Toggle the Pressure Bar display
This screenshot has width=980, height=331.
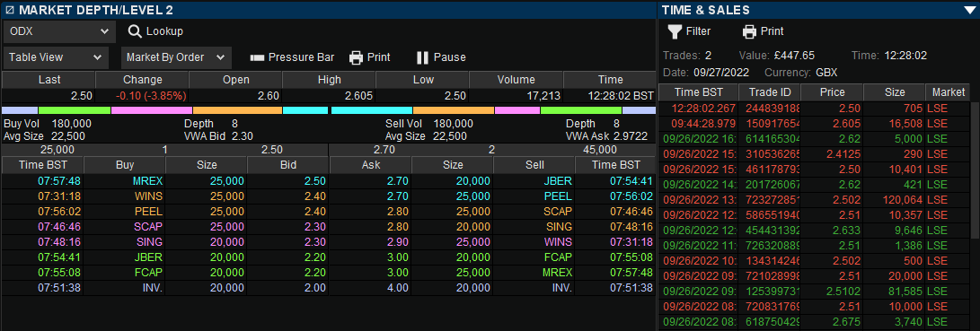(x=292, y=57)
